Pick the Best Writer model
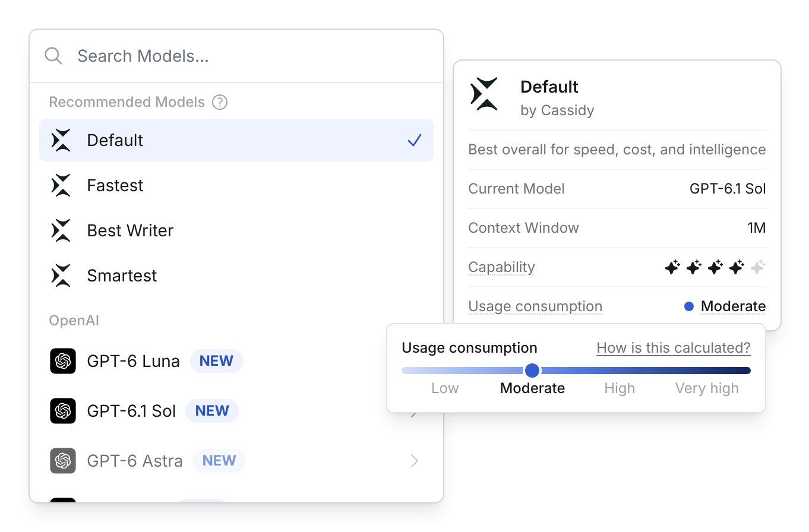Screen dimensions: 809x532 click(x=236, y=230)
